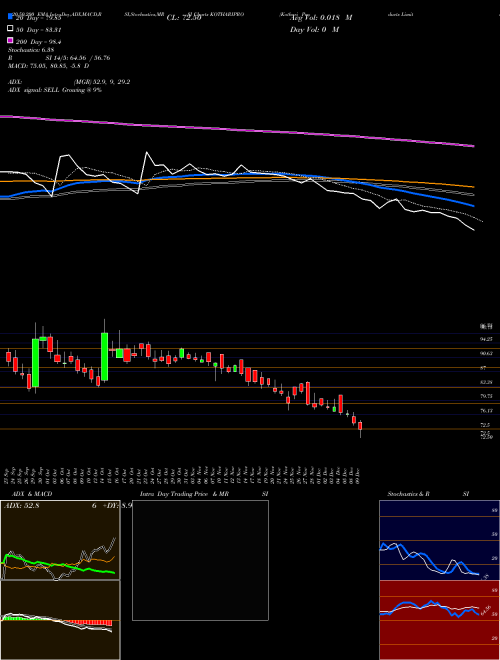Click the ADX '(MGR) 52.9, 9, 29.2' values
The height and width of the screenshot is (660, 500).
pyautogui.click(x=101, y=82)
